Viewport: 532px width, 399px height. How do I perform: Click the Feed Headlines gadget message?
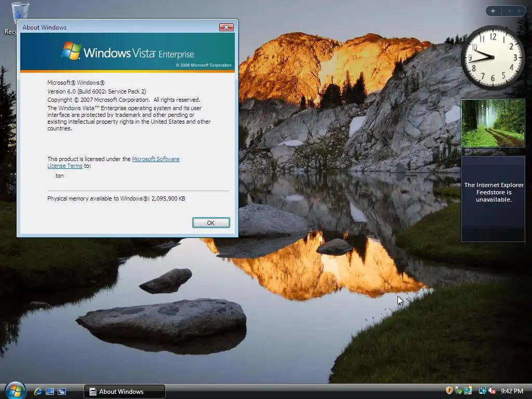click(494, 192)
